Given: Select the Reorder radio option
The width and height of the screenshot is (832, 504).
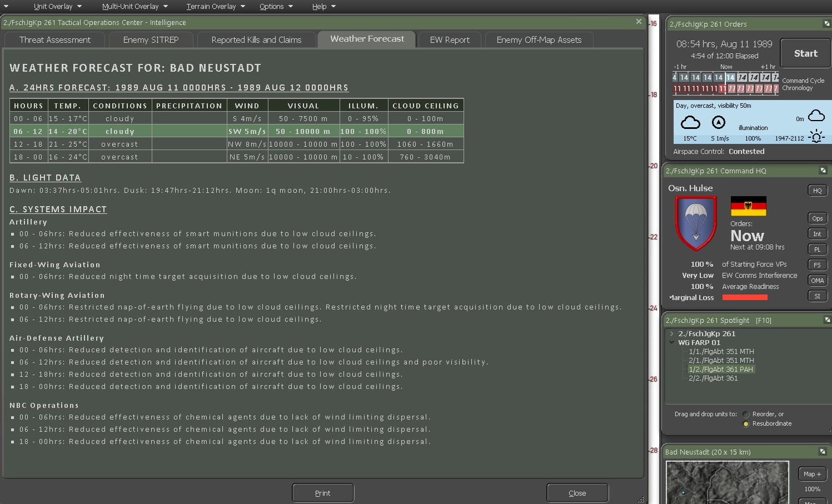Looking at the screenshot, I should tap(746, 415).
